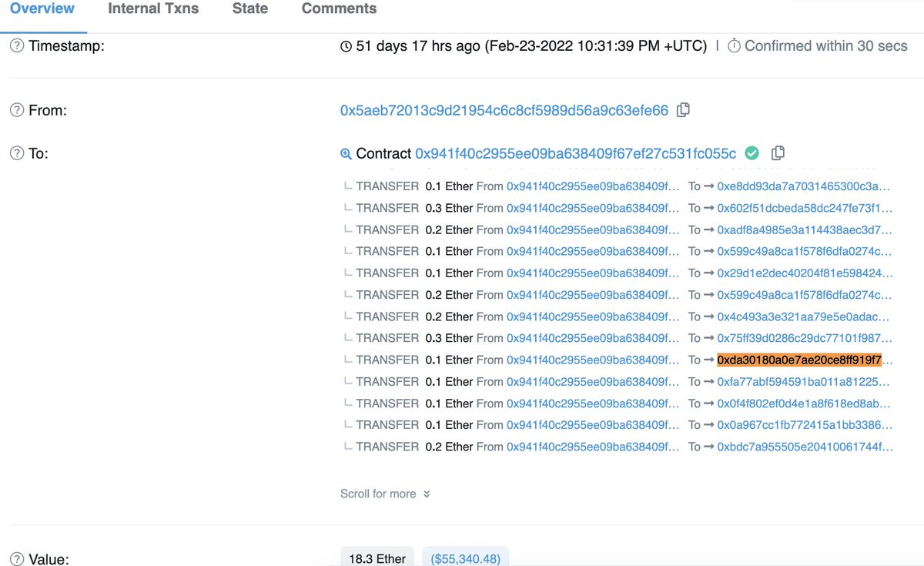The width and height of the screenshot is (924, 566).
Task: Open recipient address 0xfa77abf594591ba011a81225
Action: [x=805, y=381]
